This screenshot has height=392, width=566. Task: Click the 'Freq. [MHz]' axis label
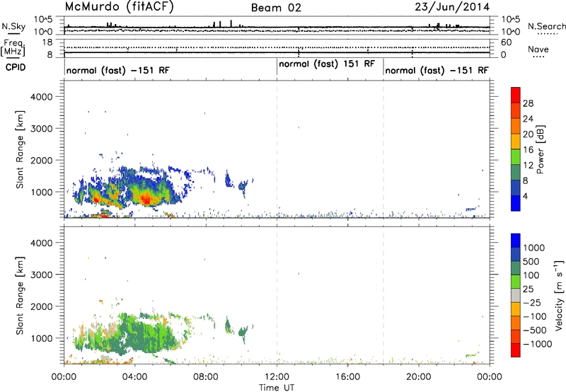[13, 47]
